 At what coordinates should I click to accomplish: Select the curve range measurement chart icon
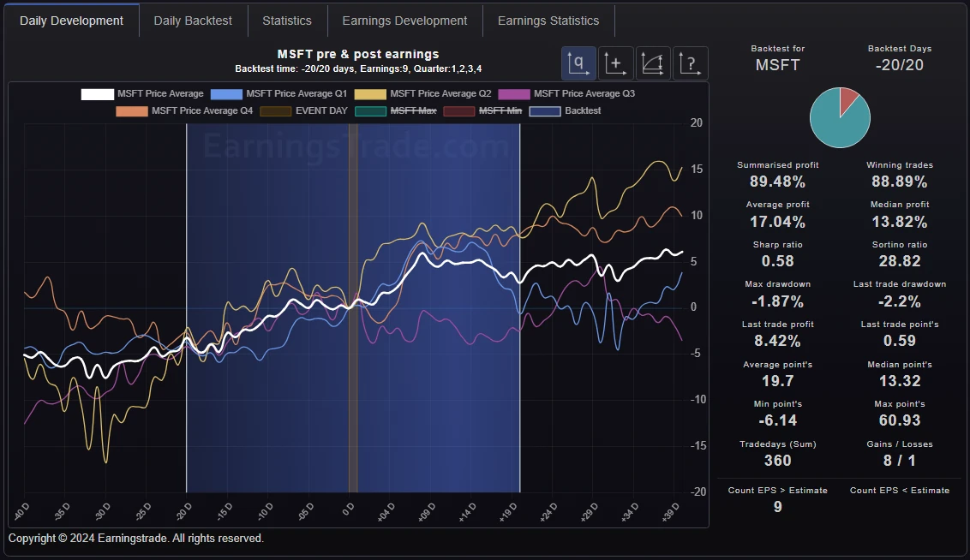pos(653,63)
